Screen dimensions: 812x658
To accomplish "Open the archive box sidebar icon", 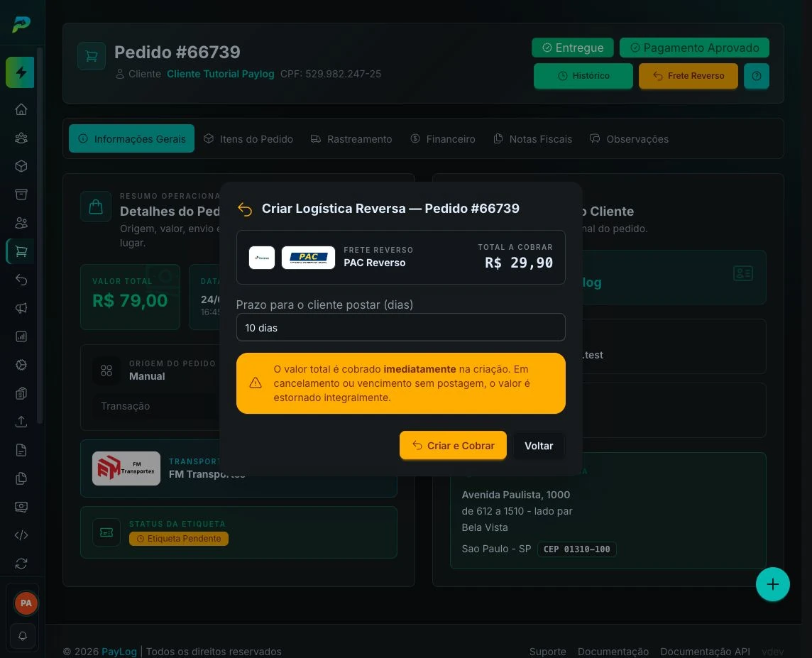I will point(21,194).
